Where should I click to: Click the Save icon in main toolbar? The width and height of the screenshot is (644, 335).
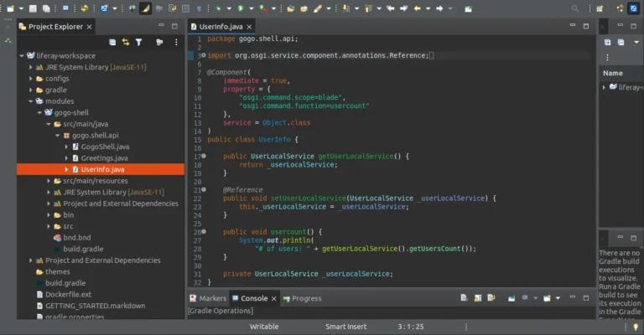[x=32, y=8]
